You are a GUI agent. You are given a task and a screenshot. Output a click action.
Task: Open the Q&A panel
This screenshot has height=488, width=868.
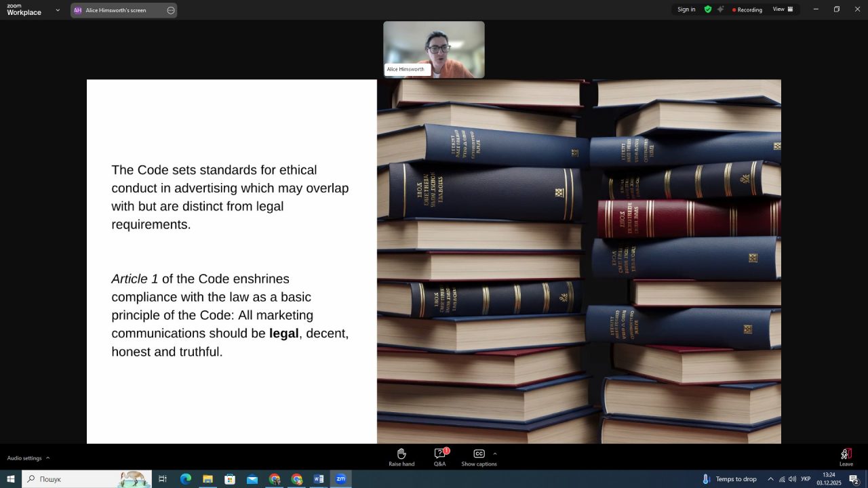pyautogui.click(x=439, y=457)
